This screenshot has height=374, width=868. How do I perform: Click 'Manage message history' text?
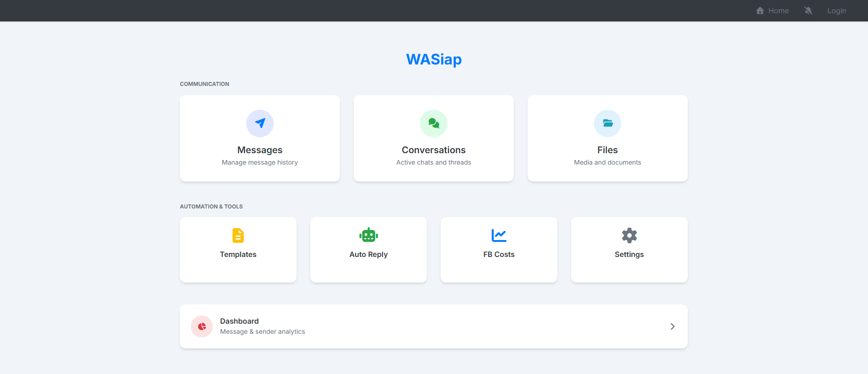(260, 162)
